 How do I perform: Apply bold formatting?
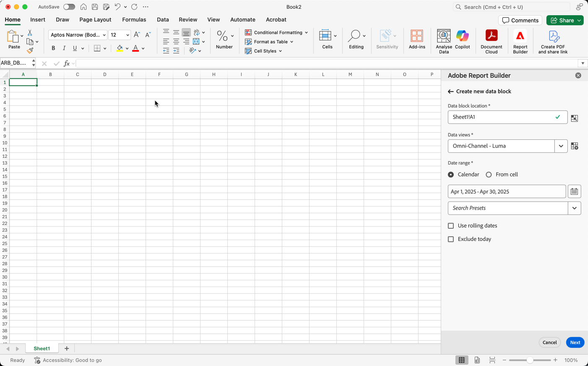(x=53, y=48)
